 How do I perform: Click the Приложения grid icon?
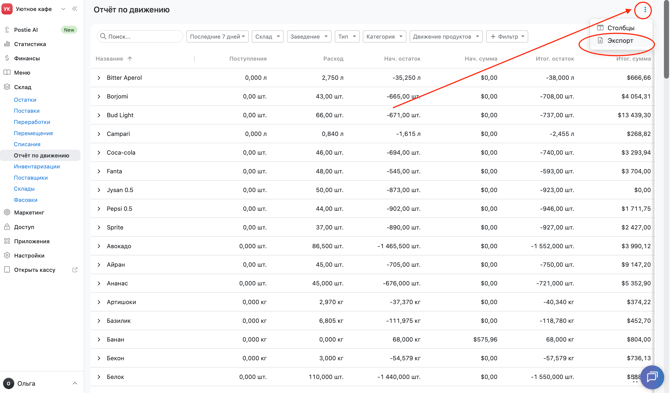[x=7, y=241]
